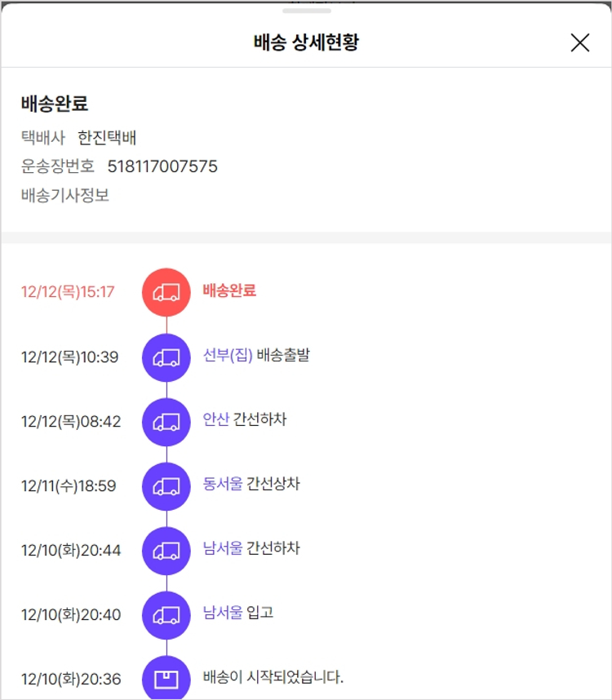Click the 12/12(목)15:17 timestamp
This screenshot has width=612, height=700.
(x=68, y=292)
